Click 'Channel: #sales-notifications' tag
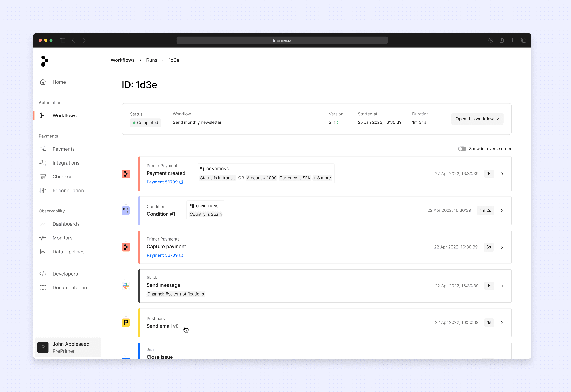The image size is (571, 392). click(175, 294)
